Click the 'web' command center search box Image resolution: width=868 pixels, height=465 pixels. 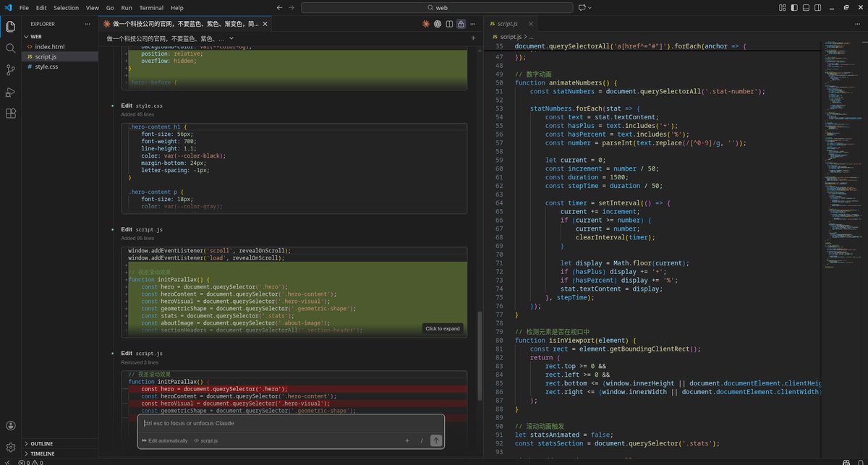(x=436, y=7)
